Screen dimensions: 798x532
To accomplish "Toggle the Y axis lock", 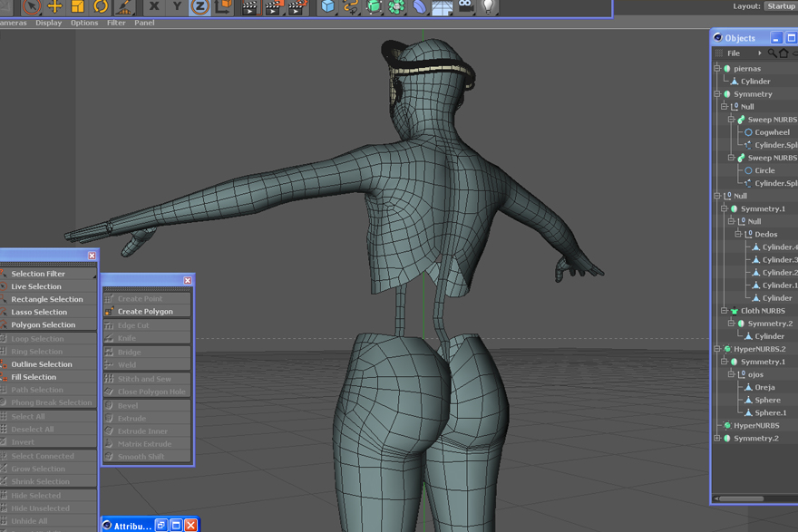I will (x=177, y=6).
